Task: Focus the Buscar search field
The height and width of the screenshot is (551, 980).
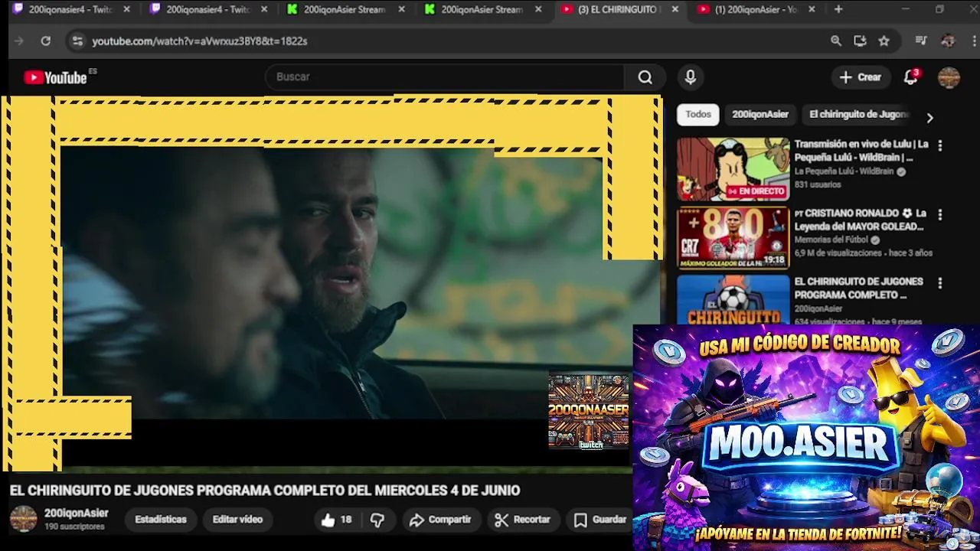Action: click(445, 77)
